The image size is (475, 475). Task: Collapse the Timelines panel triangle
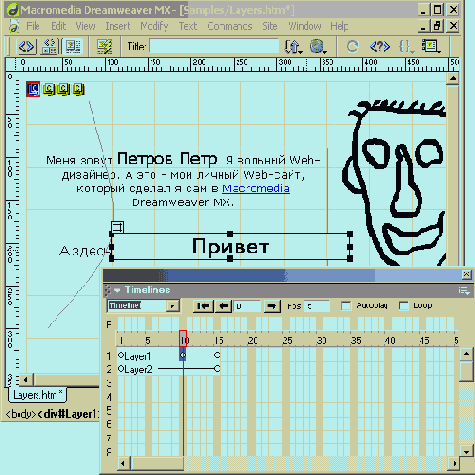coord(117,290)
